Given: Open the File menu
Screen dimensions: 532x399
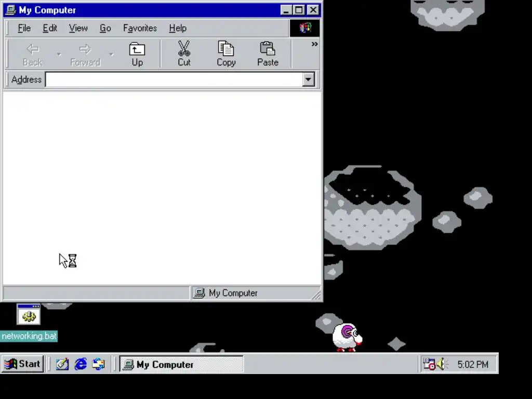Looking at the screenshot, I should 24,28.
